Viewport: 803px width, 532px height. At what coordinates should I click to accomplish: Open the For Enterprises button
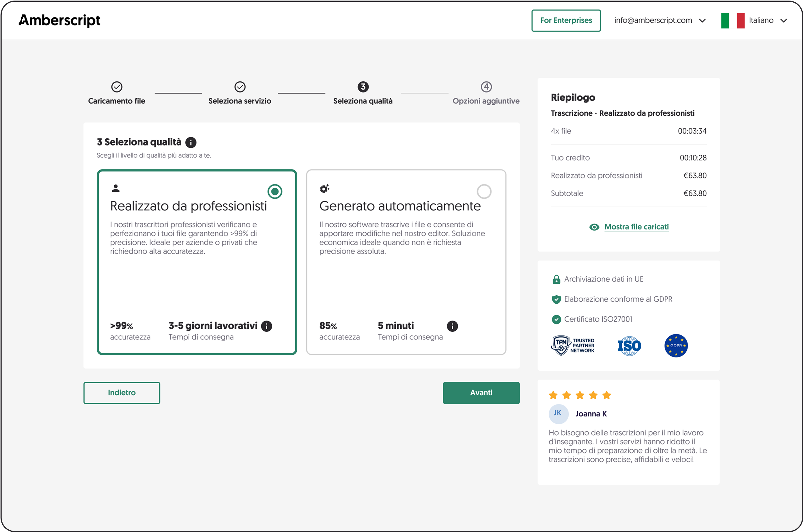(x=566, y=20)
